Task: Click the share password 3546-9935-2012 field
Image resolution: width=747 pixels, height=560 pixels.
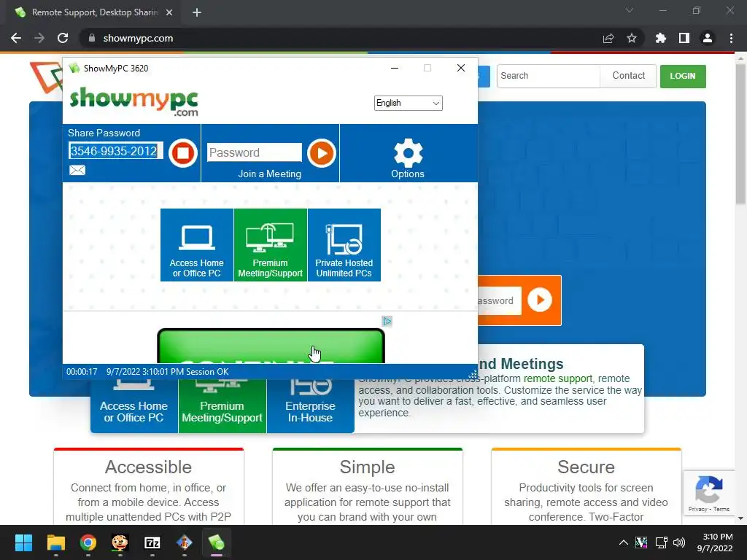Action: [116, 151]
